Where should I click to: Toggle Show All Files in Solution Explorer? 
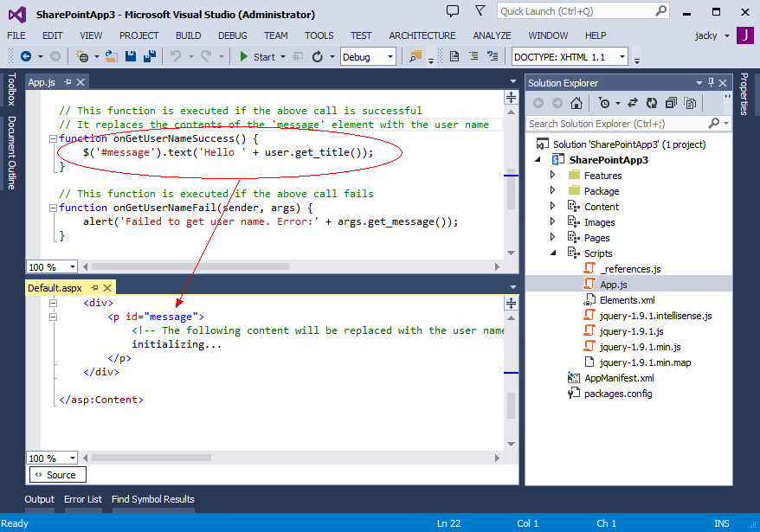[x=690, y=103]
